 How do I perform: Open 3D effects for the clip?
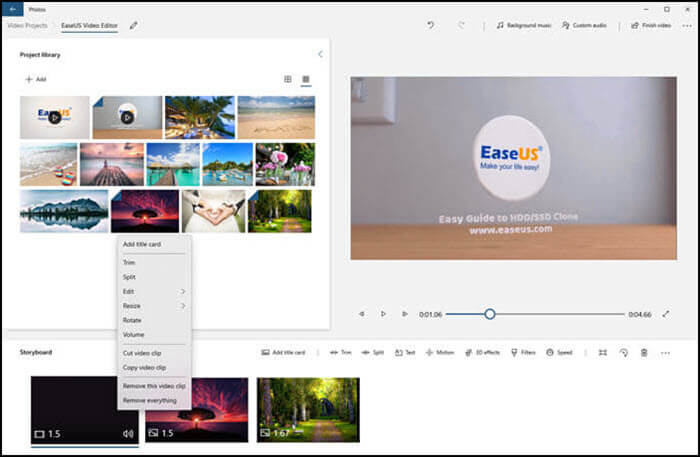pyautogui.click(x=481, y=353)
